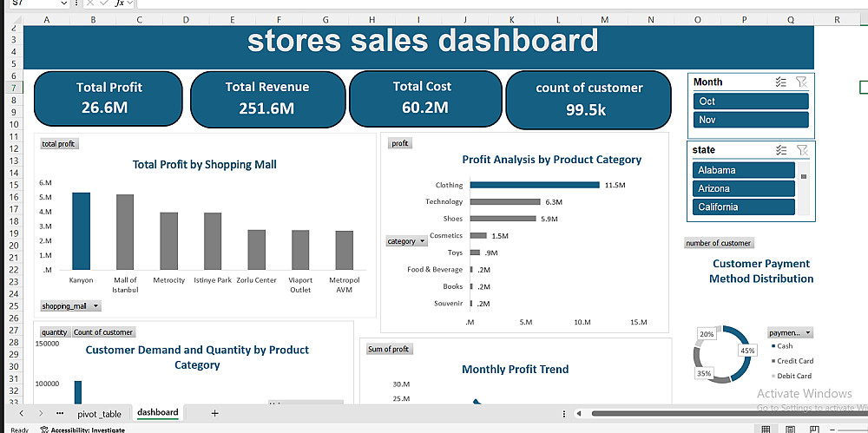Click the quantity field button
Viewport: 868px width, 433px height.
point(55,332)
